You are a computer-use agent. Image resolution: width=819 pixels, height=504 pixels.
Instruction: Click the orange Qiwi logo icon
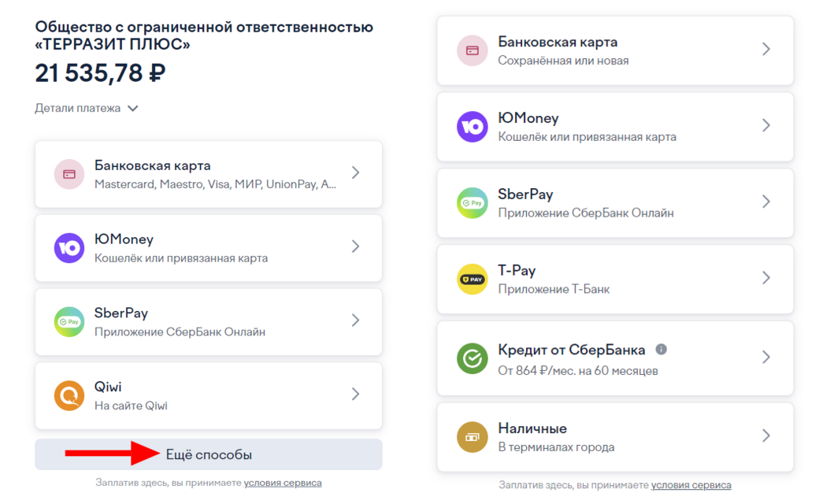click(69, 395)
